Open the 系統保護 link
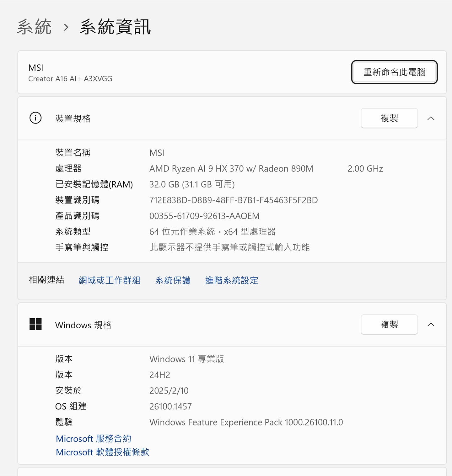Image resolution: width=452 pixels, height=476 pixels. coord(173,280)
